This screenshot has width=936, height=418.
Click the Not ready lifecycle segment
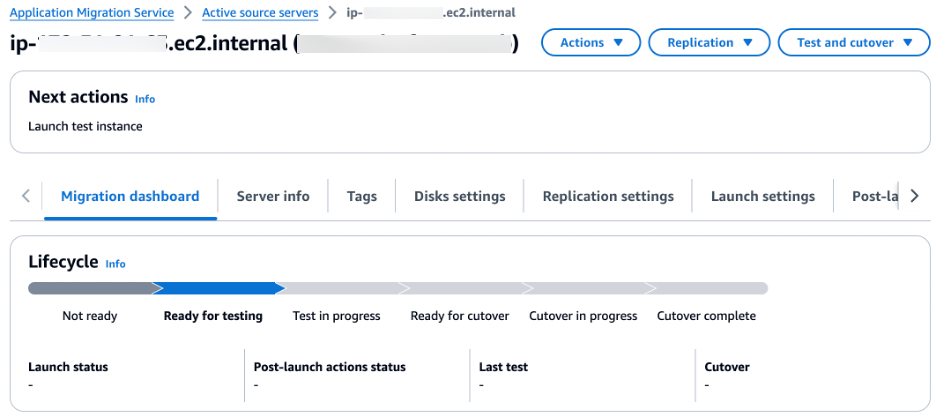coord(94,288)
